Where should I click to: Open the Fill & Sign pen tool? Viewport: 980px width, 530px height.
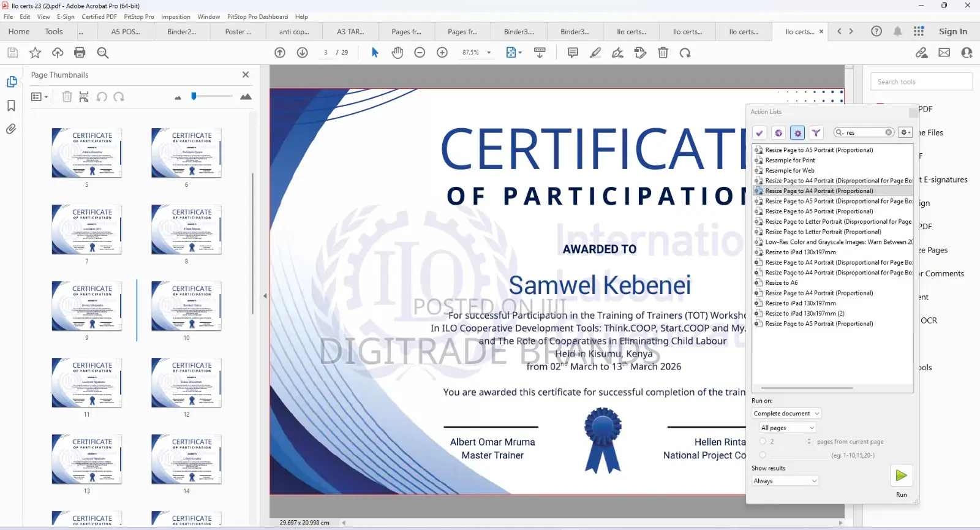tap(618, 53)
